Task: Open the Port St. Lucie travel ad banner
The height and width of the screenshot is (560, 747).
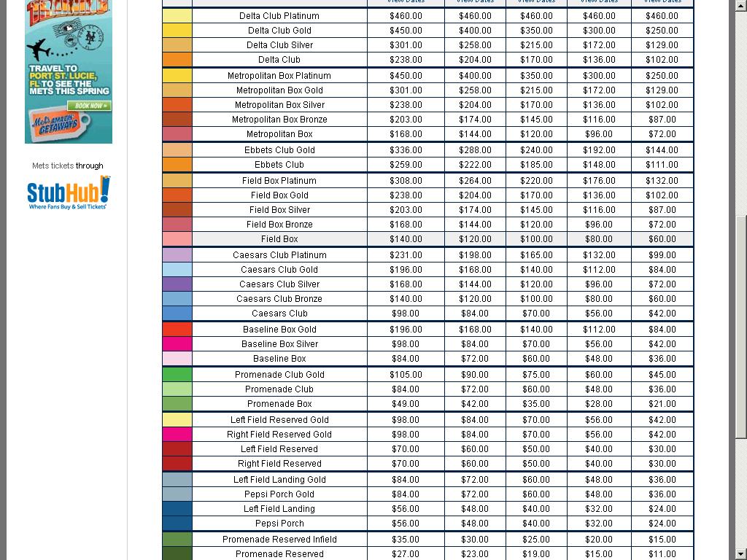Action: pos(69,71)
